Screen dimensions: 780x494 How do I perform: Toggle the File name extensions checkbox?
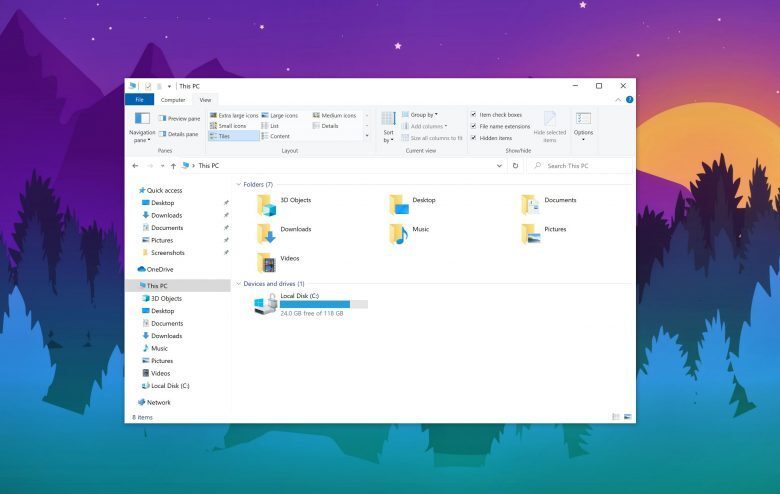click(x=474, y=127)
